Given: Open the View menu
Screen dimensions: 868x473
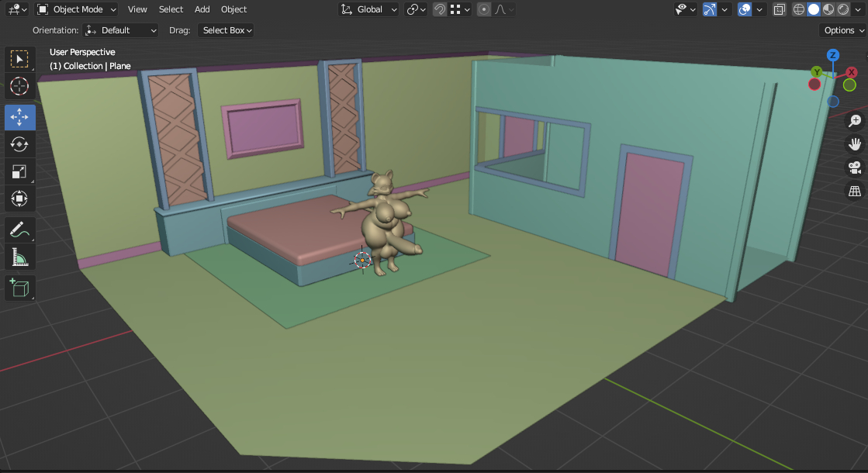Looking at the screenshot, I should (x=137, y=9).
